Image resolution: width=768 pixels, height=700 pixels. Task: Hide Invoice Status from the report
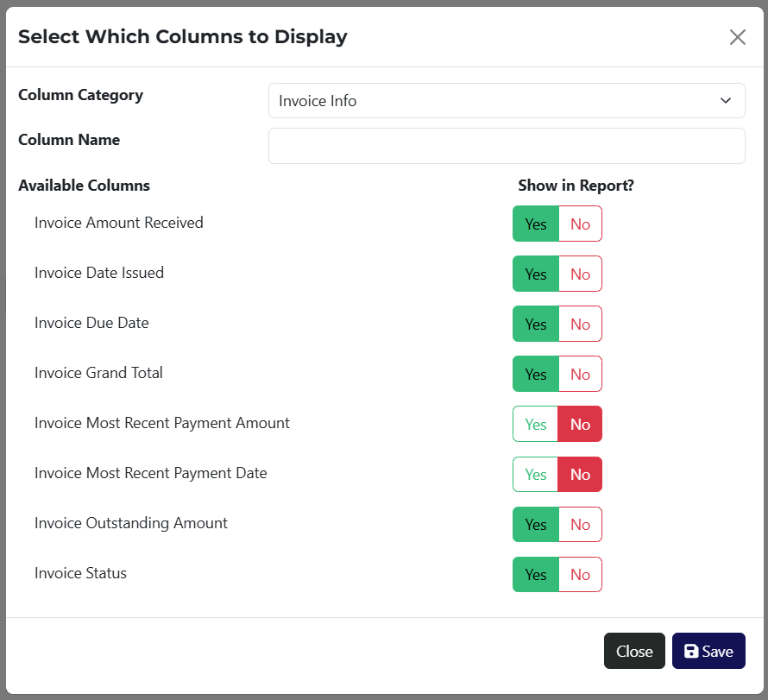click(580, 575)
